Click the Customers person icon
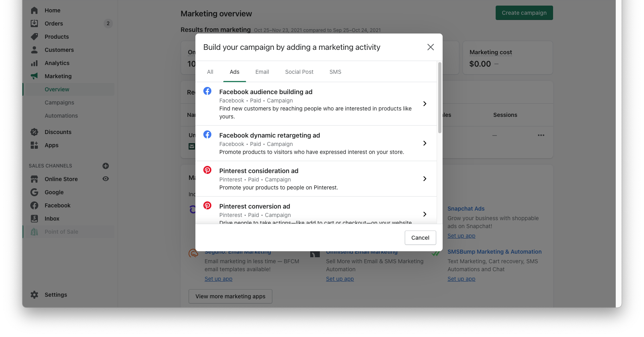644x337 pixels. (x=34, y=50)
